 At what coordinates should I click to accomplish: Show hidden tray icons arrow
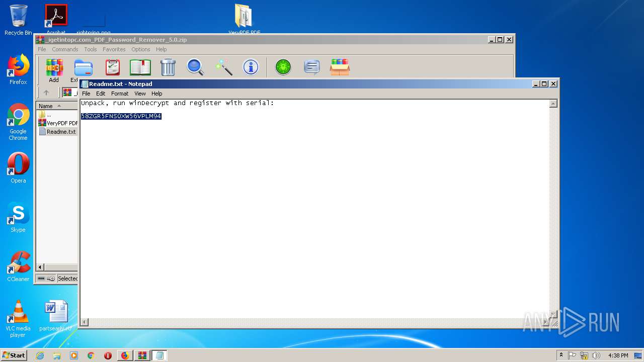[561, 355]
